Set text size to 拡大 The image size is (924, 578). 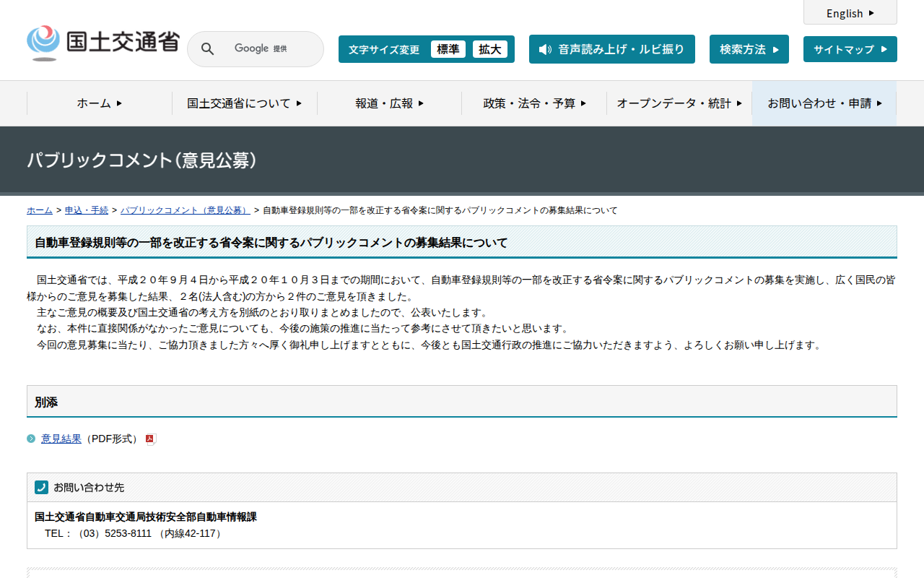pyautogui.click(x=490, y=49)
